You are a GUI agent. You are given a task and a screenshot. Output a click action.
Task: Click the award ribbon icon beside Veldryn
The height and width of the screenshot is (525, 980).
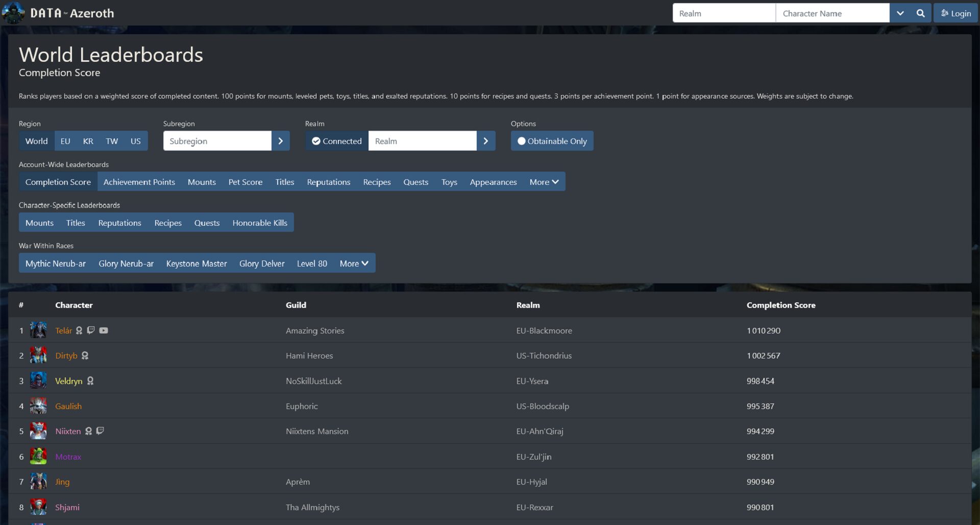[90, 381]
